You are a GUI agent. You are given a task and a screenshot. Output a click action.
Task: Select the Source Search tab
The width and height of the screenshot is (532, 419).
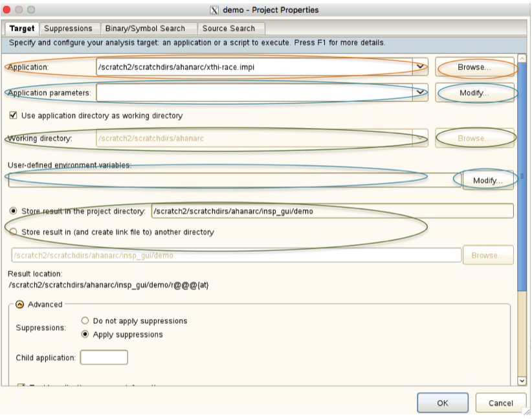229,28
